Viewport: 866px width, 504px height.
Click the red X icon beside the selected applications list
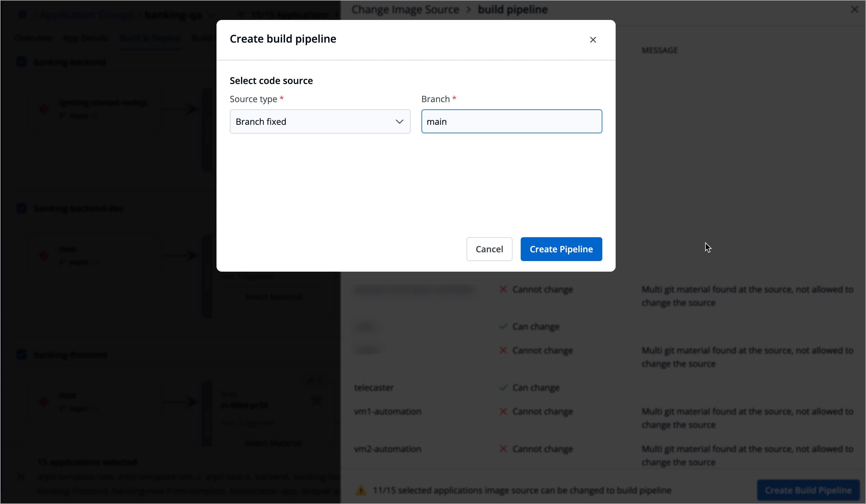click(21, 477)
